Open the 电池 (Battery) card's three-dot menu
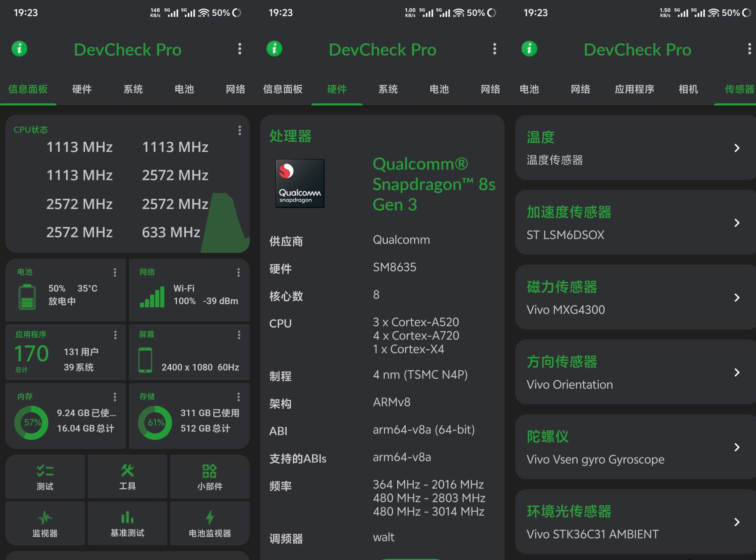This screenshot has width=756, height=560. tap(115, 273)
